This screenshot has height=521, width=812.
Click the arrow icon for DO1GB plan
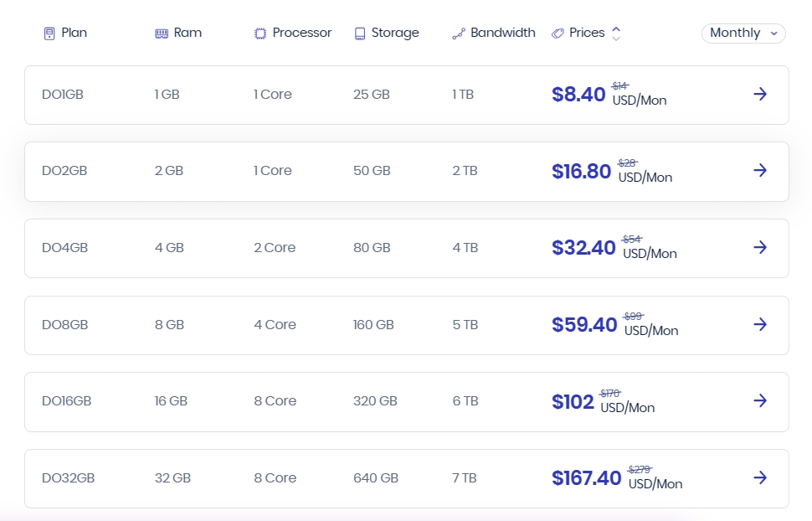point(760,94)
